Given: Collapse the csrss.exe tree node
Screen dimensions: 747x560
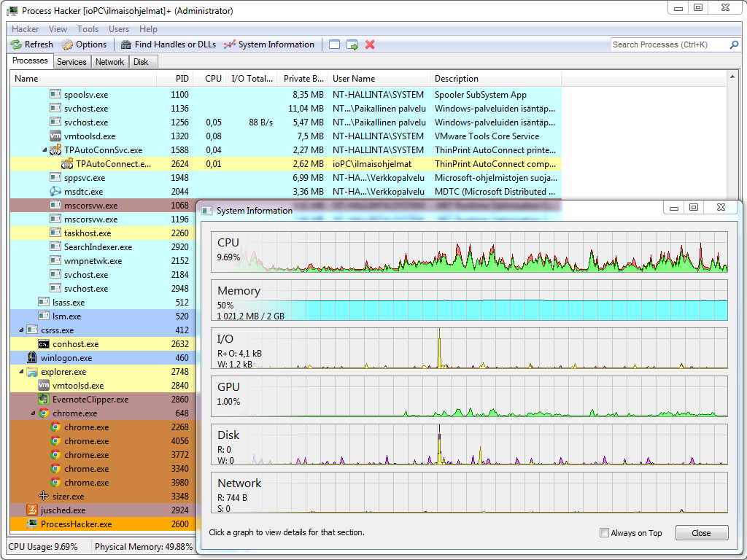Looking at the screenshot, I should point(21,330).
